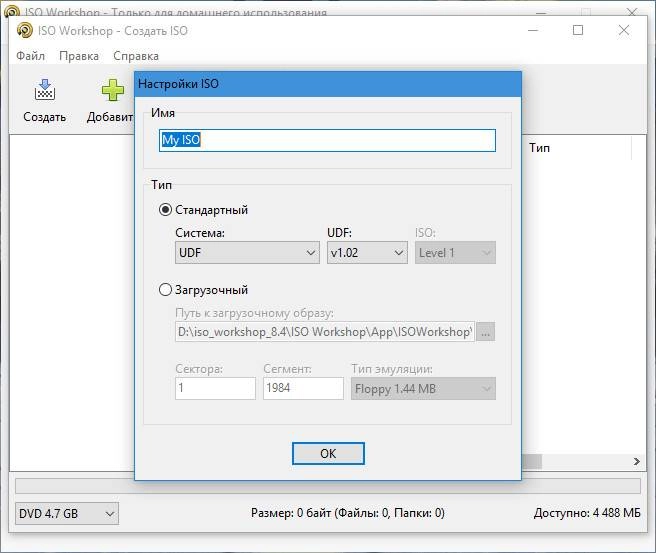Open the Справка menu
The height and width of the screenshot is (553, 656).
pos(136,56)
